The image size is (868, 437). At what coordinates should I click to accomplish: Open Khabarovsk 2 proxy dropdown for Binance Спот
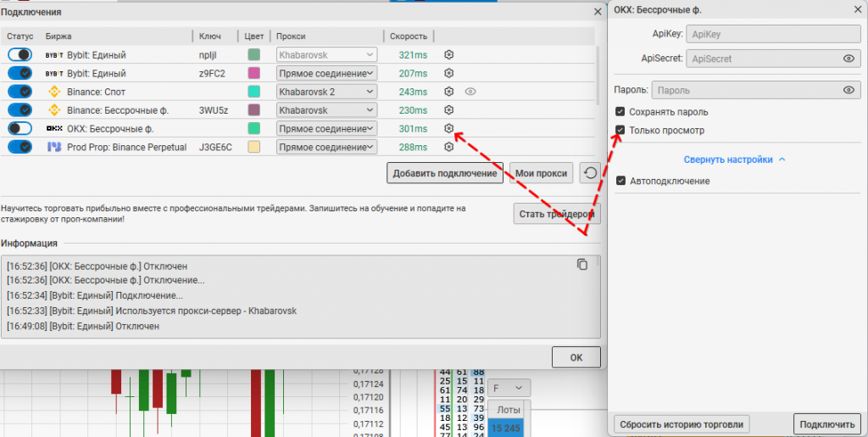click(x=326, y=92)
